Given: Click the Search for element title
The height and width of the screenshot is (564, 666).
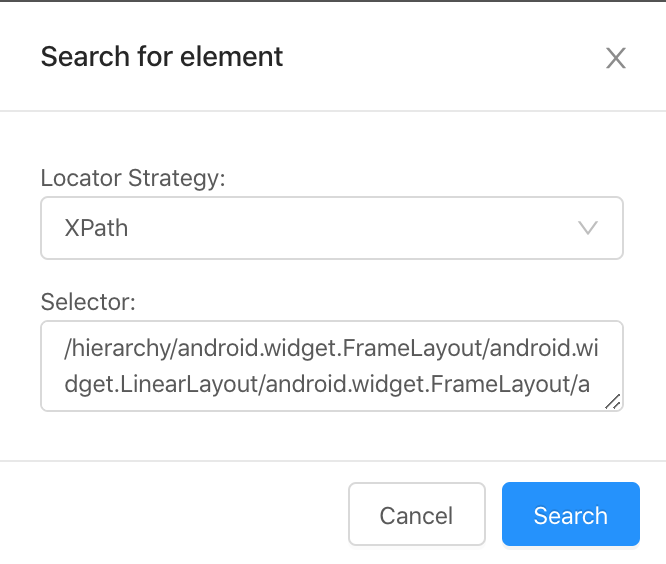Looking at the screenshot, I should (x=162, y=57).
